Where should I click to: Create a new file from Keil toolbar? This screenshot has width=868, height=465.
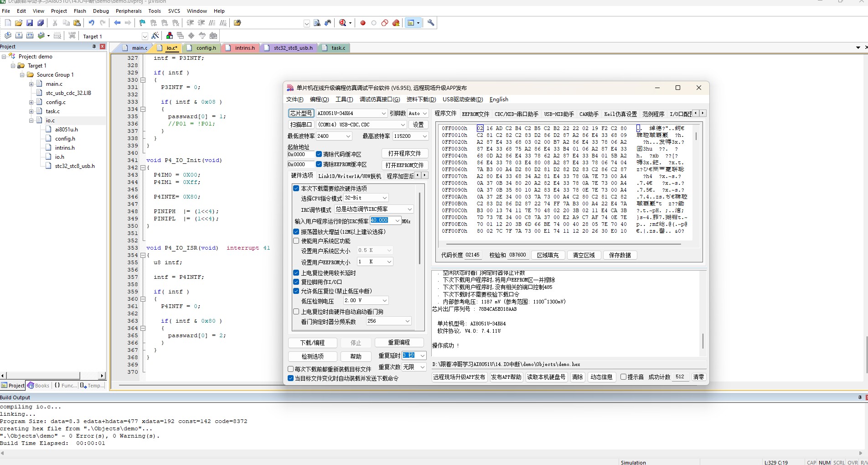tap(8, 23)
